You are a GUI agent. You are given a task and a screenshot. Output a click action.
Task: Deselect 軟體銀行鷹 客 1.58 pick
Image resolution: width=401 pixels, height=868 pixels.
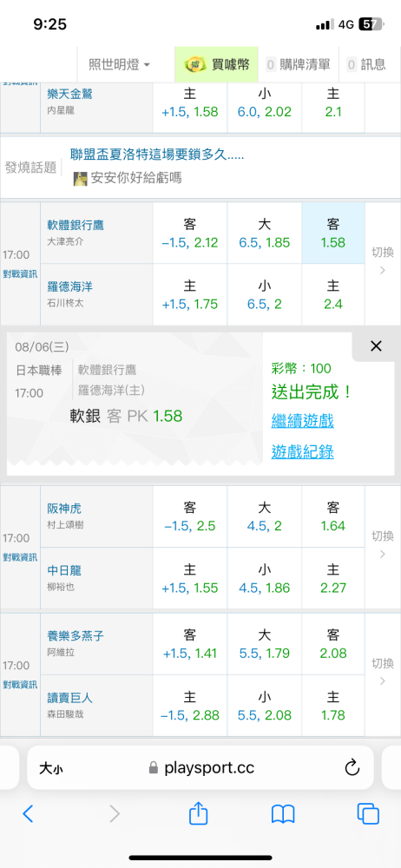click(x=333, y=233)
